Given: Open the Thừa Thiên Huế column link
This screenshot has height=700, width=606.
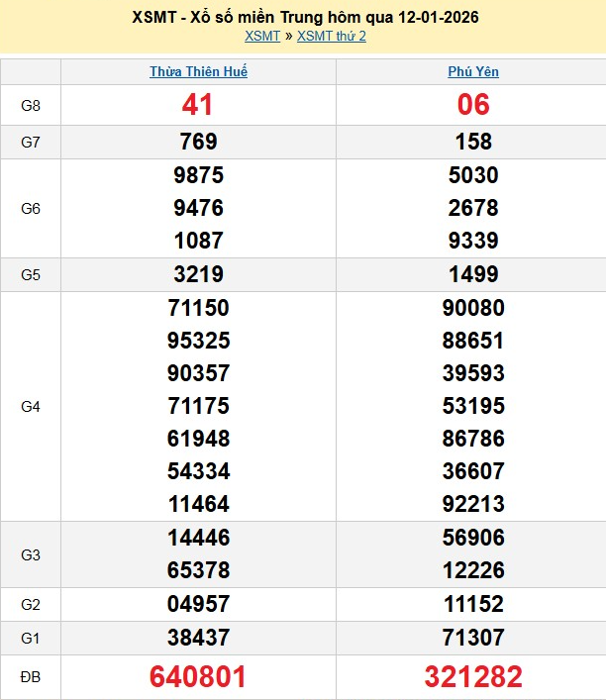Looking at the screenshot, I should [x=198, y=72].
